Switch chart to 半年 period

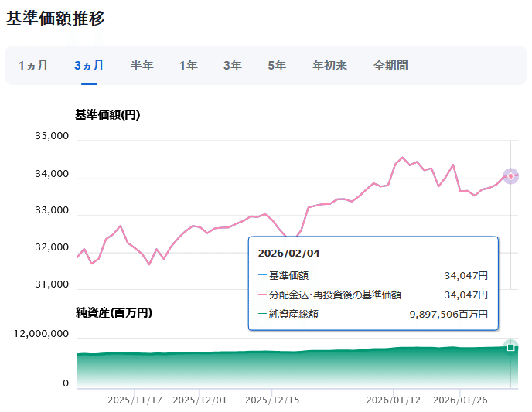click(x=142, y=66)
